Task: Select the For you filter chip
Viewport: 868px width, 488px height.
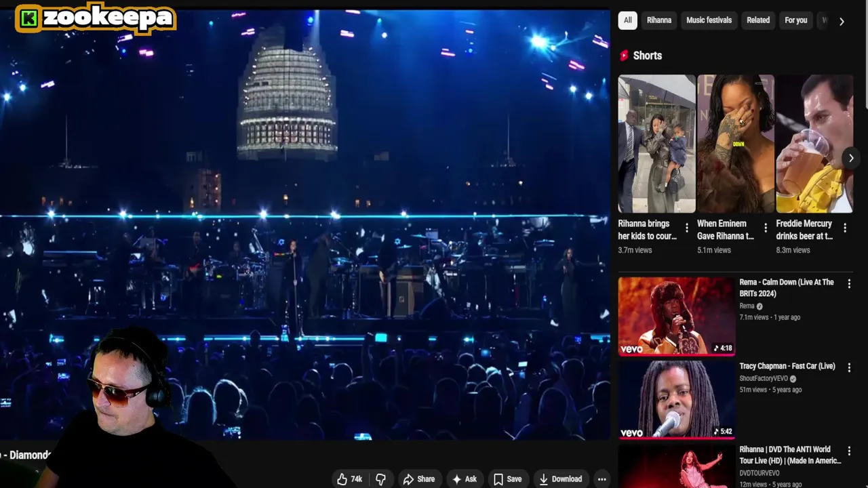Action: tap(795, 20)
